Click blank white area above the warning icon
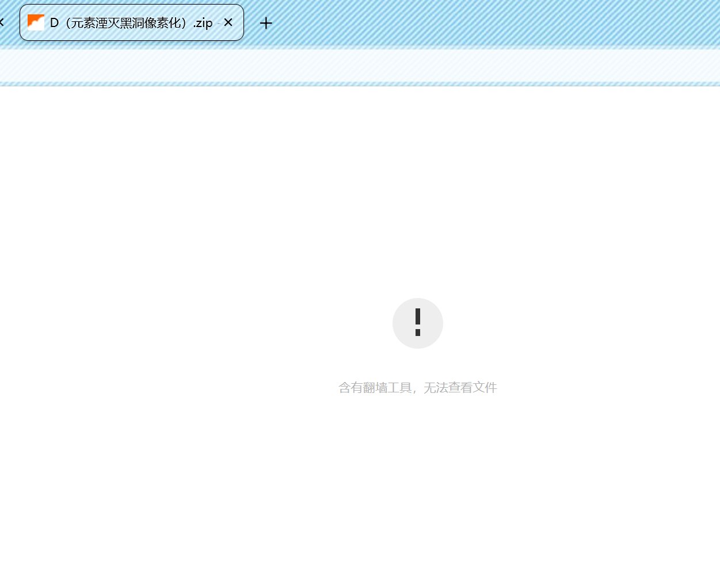 417,190
